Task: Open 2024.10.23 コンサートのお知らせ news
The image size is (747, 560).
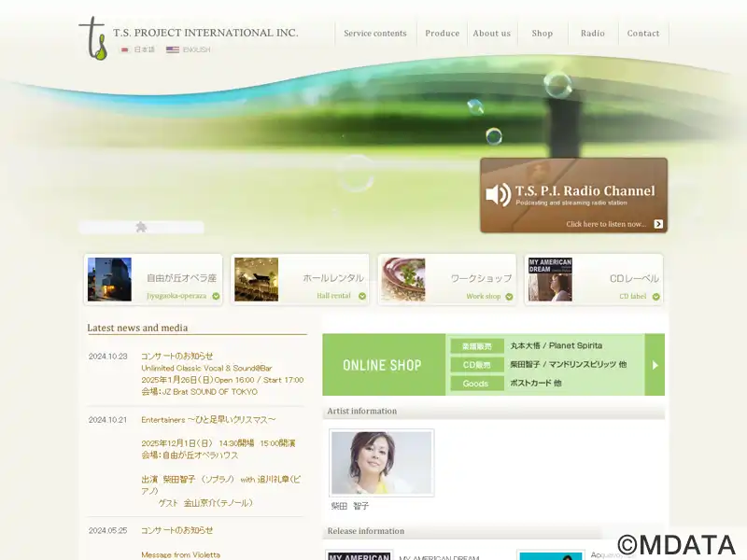Action: pyautogui.click(x=177, y=356)
